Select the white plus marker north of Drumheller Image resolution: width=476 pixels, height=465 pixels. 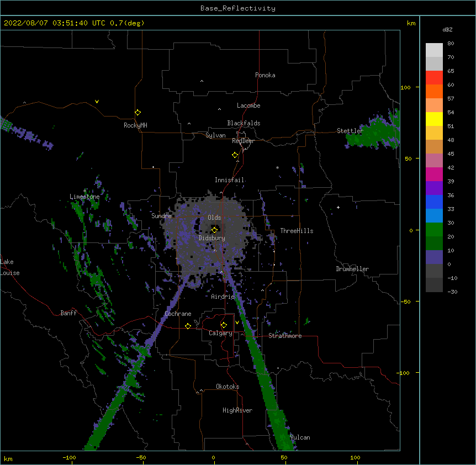tap(338, 207)
